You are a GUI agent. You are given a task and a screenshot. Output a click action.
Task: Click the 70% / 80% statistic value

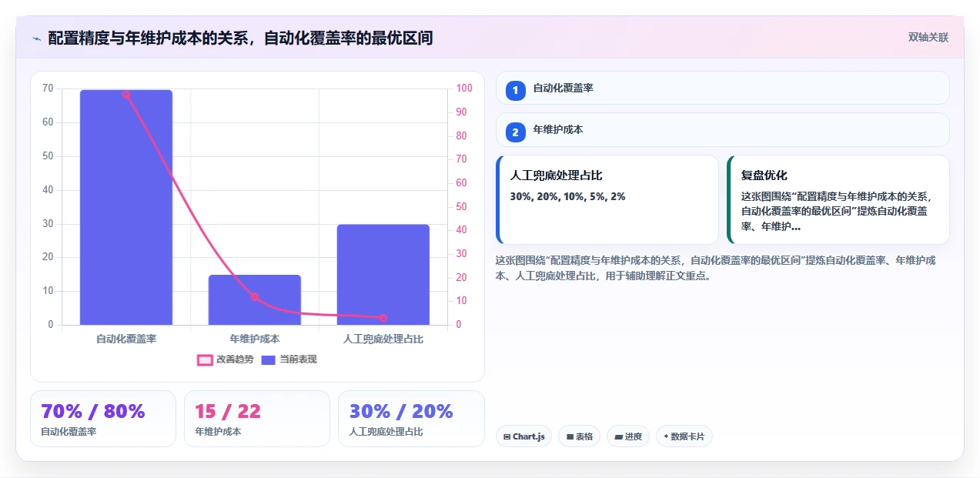[x=92, y=411]
